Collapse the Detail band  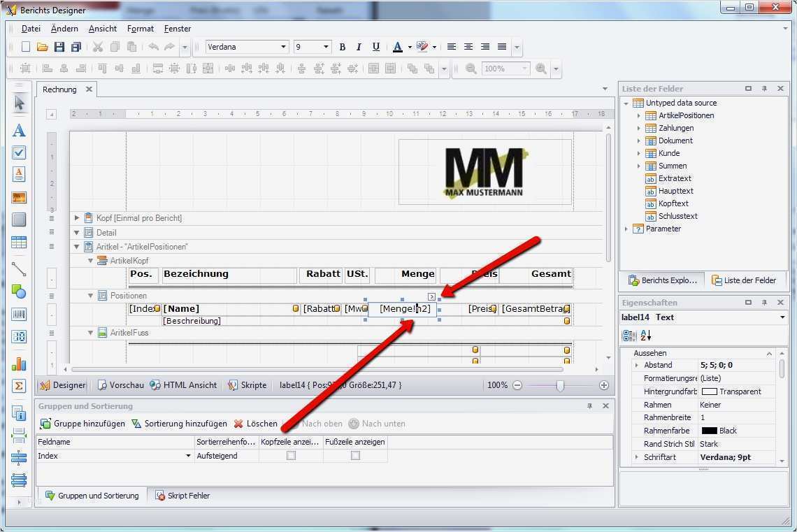77,233
